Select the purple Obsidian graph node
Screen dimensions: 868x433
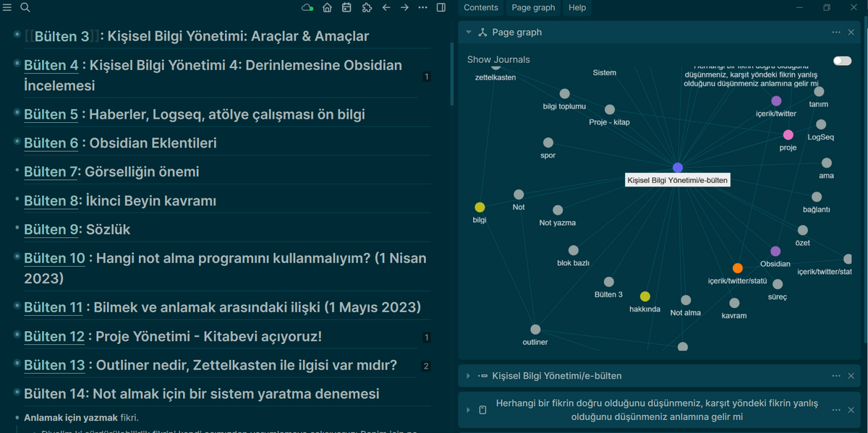775,252
